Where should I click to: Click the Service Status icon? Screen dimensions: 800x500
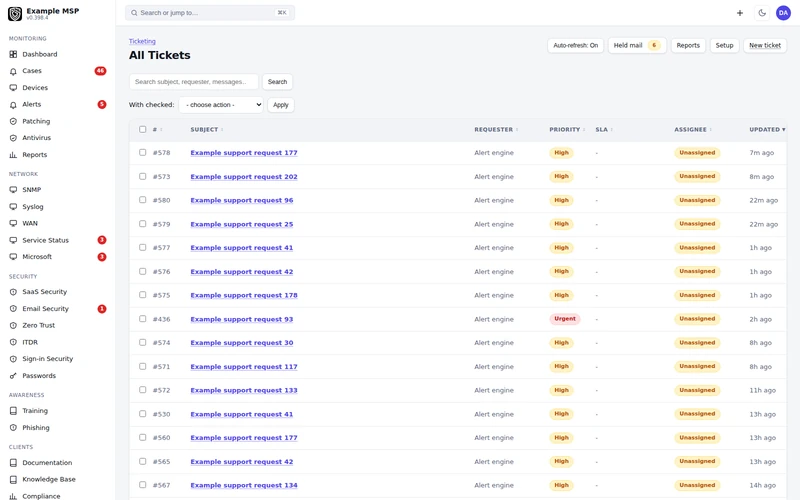point(13,240)
